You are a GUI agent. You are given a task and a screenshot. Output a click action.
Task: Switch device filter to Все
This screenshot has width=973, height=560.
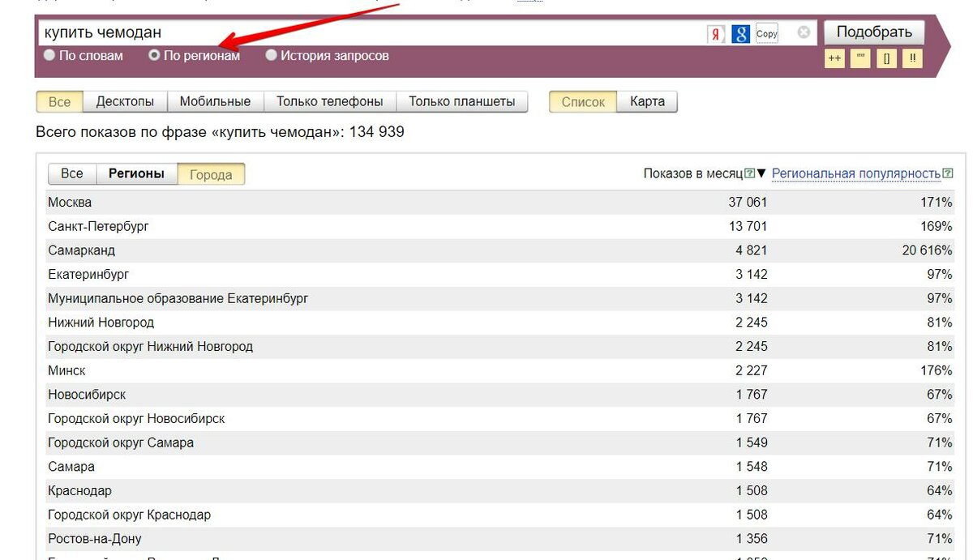59,102
